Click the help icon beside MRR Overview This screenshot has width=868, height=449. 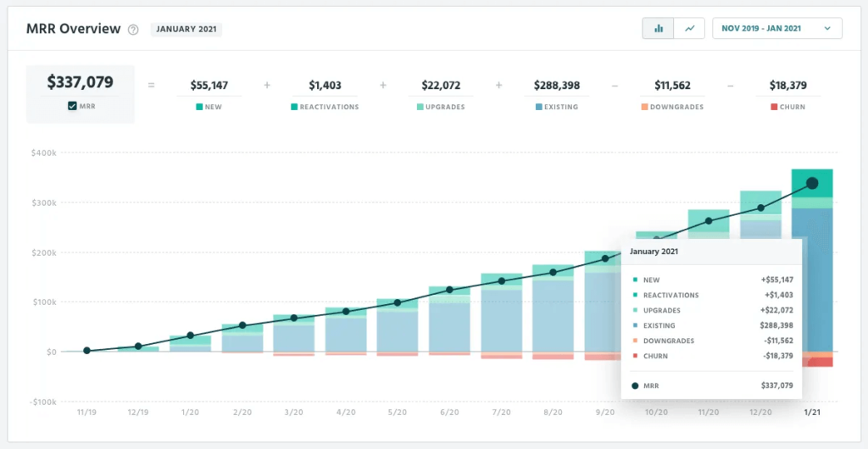pos(133,30)
